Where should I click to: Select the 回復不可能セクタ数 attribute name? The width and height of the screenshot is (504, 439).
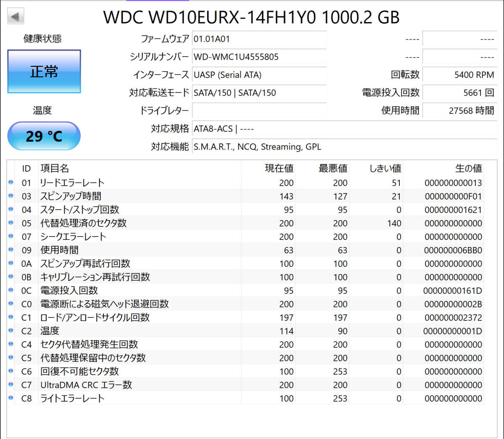79,371
